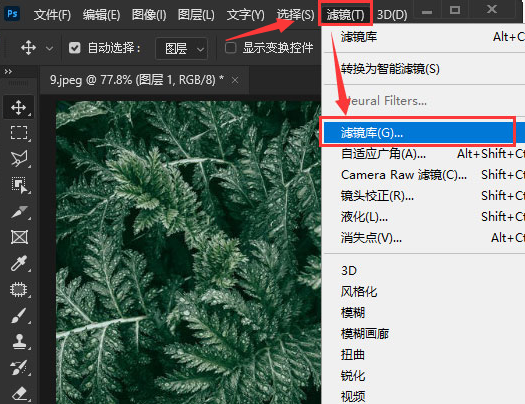Choose Neural Filters... entry
525x404 pixels.
(x=423, y=101)
